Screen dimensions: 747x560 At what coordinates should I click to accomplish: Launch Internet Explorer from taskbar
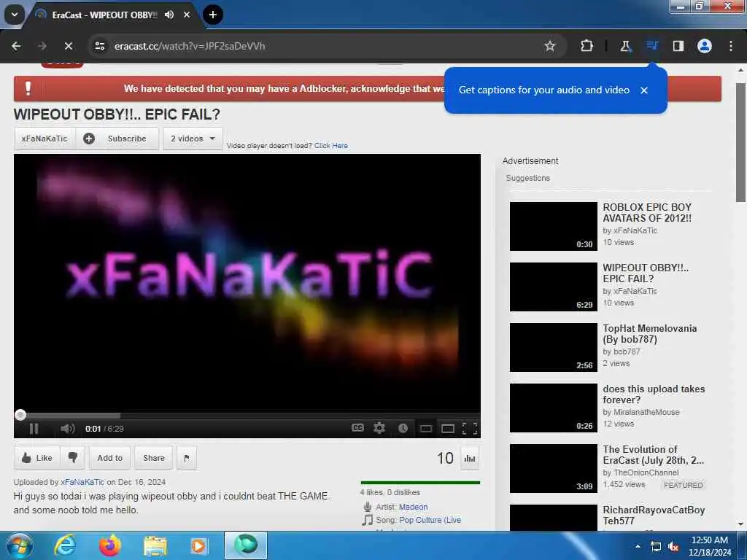[x=65, y=545]
